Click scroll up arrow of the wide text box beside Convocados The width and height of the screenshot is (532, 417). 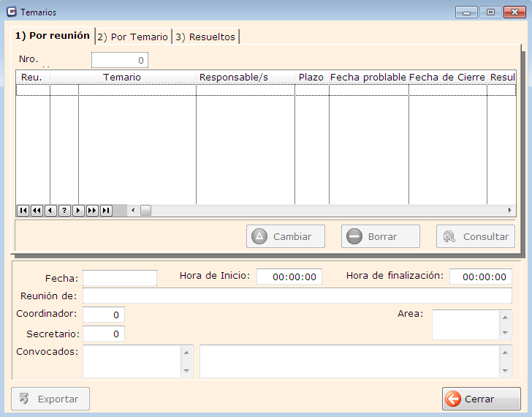click(505, 353)
